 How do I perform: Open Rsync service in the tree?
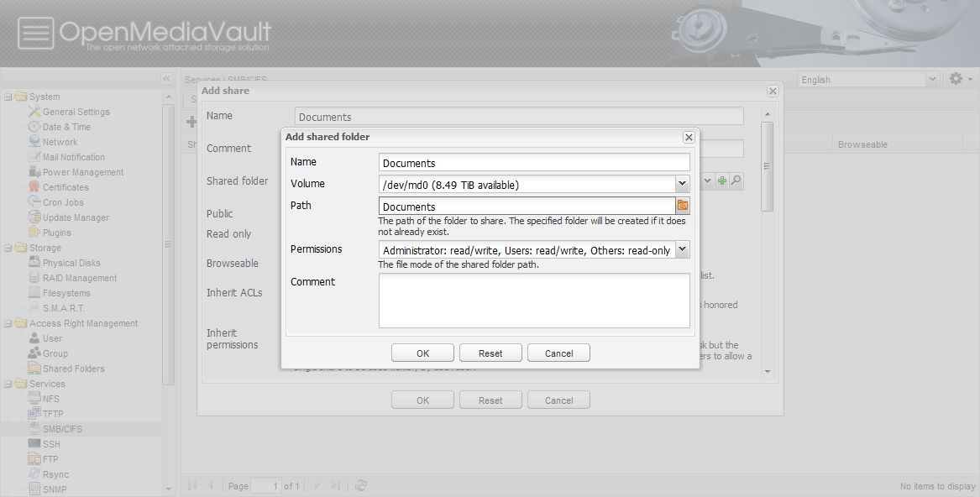tap(55, 474)
